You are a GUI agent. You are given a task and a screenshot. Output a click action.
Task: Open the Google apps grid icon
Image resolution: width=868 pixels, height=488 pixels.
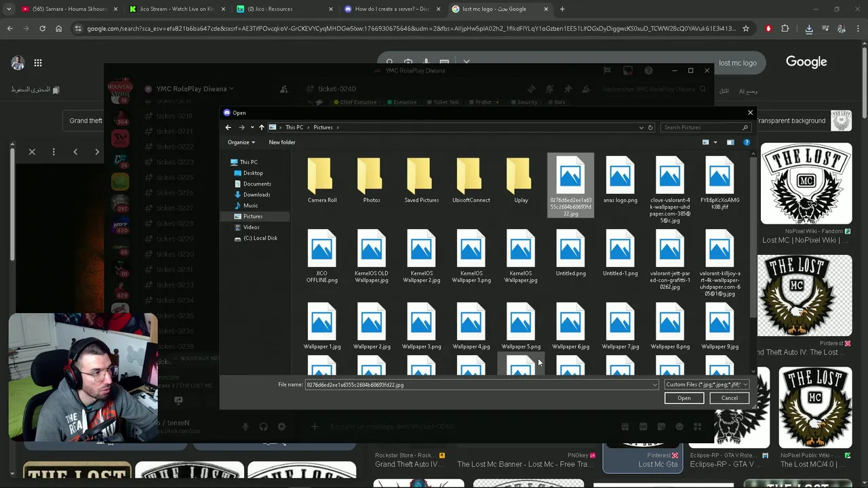tap(38, 63)
